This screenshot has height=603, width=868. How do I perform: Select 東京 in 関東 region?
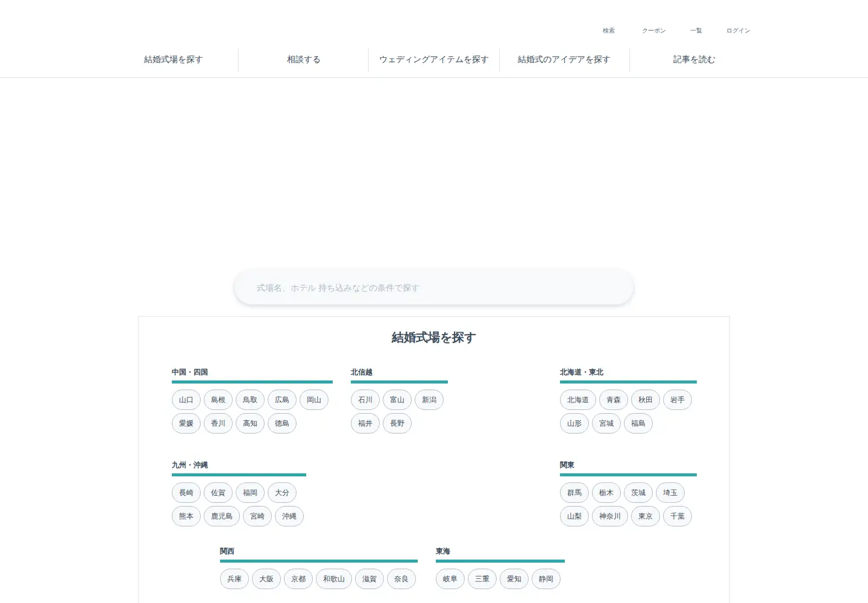pyautogui.click(x=646, y=516)
